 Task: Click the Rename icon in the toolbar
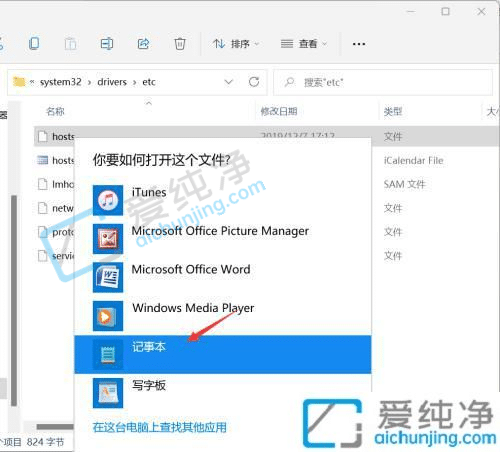coord(107,44)
